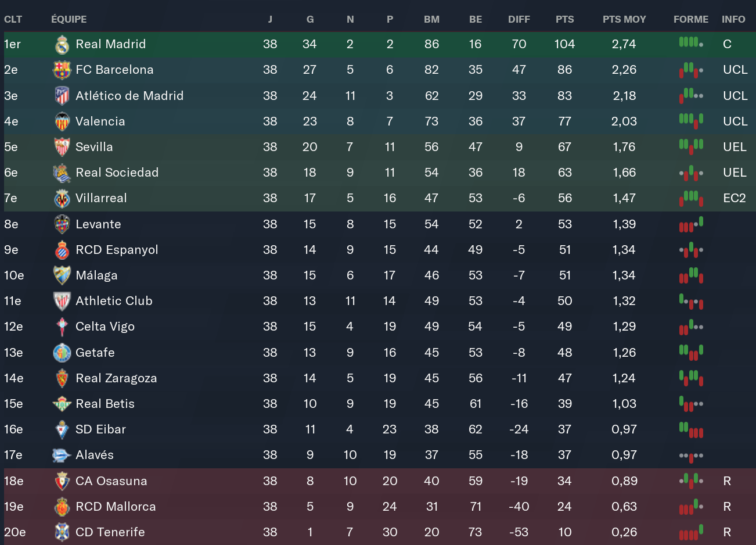Image resolution: width=756 pixels, height=545 pixels.
Task: Sort by ÉQUIPE column header
Action: click(69, 19)
